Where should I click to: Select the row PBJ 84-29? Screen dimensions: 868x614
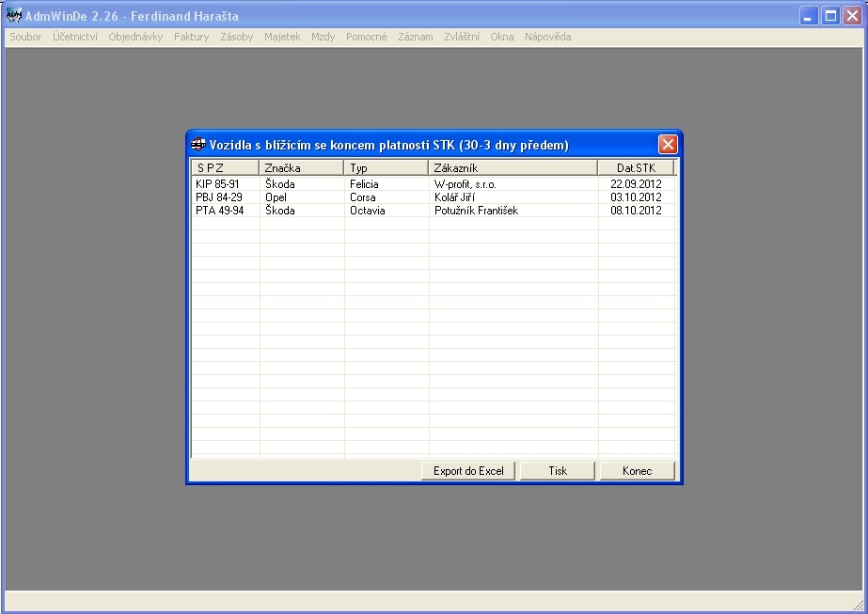[x=433, y=197]
